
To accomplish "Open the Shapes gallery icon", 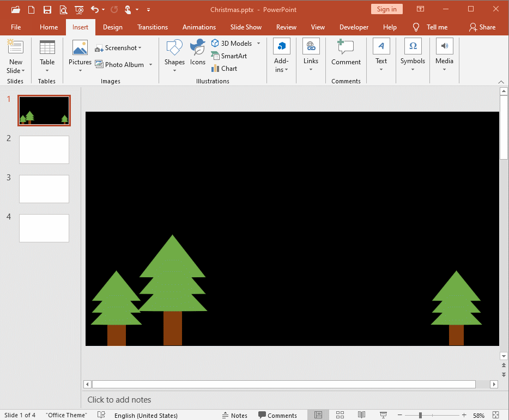I will [174, 47].
